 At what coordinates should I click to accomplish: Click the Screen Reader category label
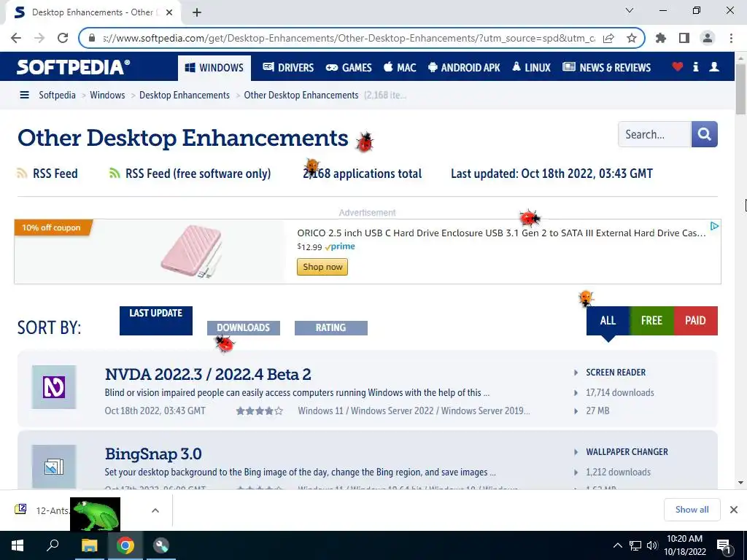pyautogui.click(x=616, y=373)
